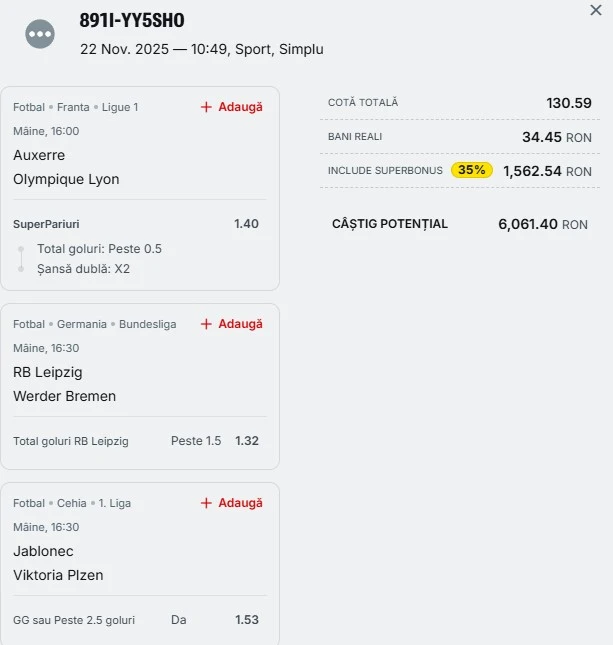Close the bet slip details panel
Screen dimensions: 613x645
pyautogui.click(x=596, y=10)
